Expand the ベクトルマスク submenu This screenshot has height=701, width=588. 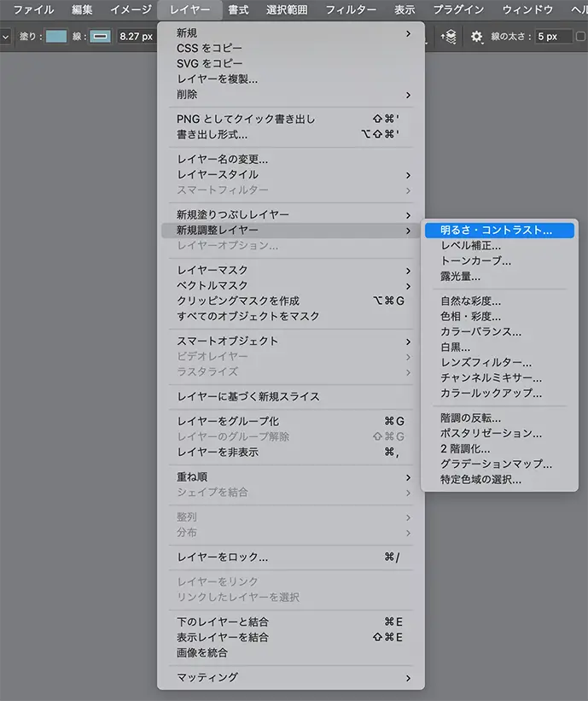click(291, 285)
